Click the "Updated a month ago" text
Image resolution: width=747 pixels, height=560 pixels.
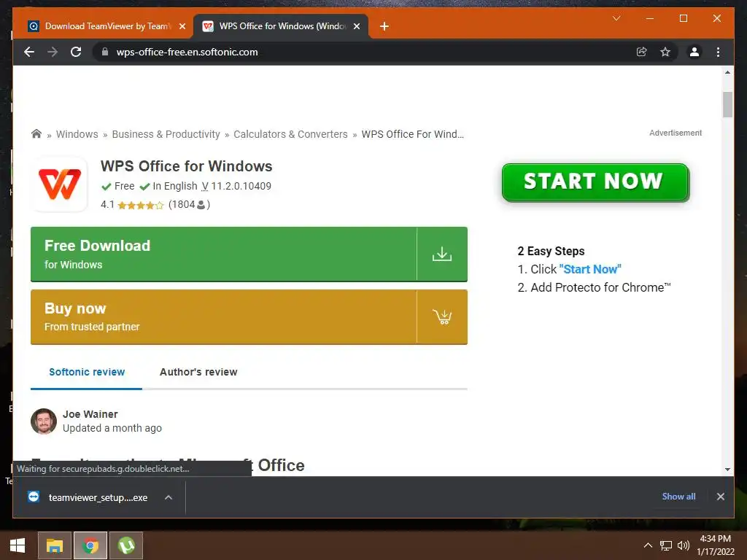[x=112, y=428]
